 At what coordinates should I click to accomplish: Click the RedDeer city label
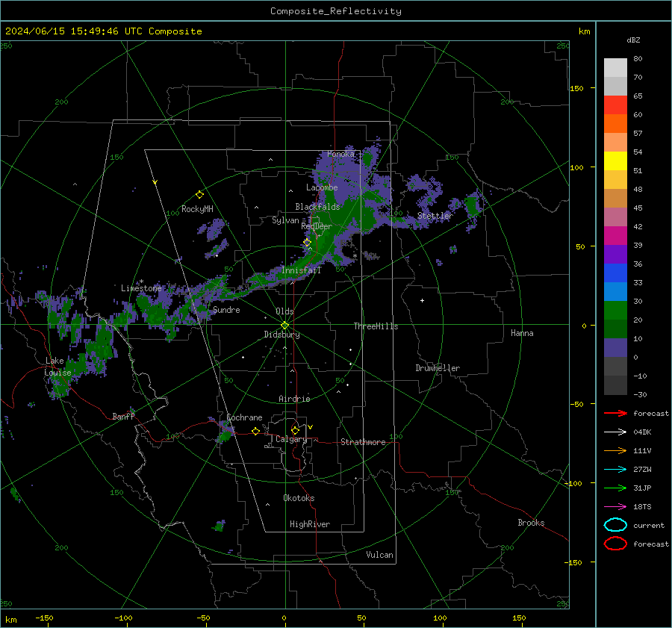tap(317, 226)
